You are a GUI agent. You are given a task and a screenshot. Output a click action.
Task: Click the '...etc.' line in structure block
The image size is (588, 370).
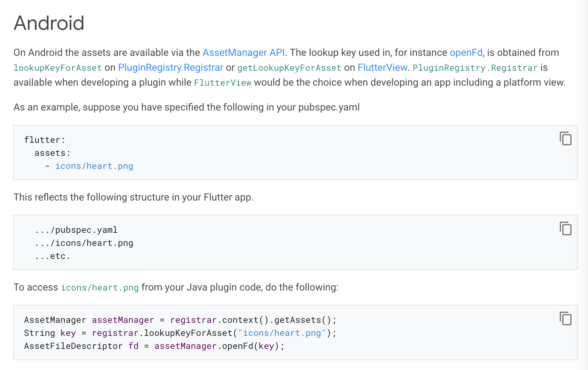pyautogui.click(x=52, y=256)
